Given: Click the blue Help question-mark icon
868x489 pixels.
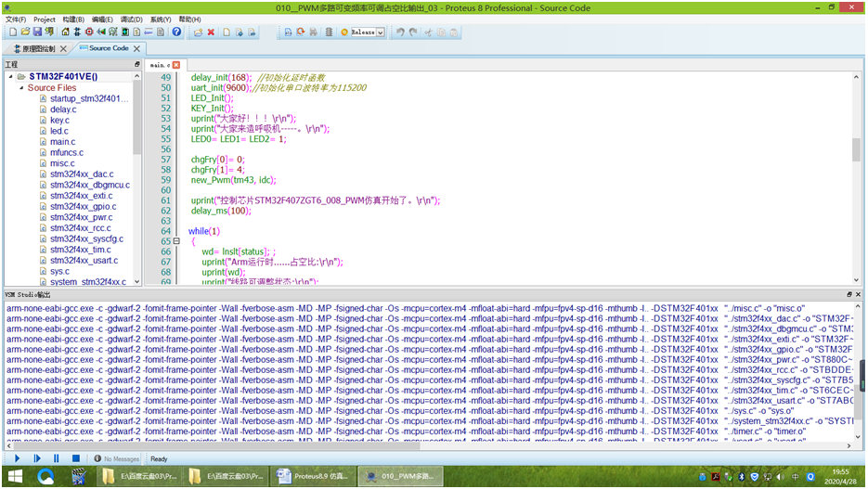Looking at the screenshot, I should tap(176, 32).
